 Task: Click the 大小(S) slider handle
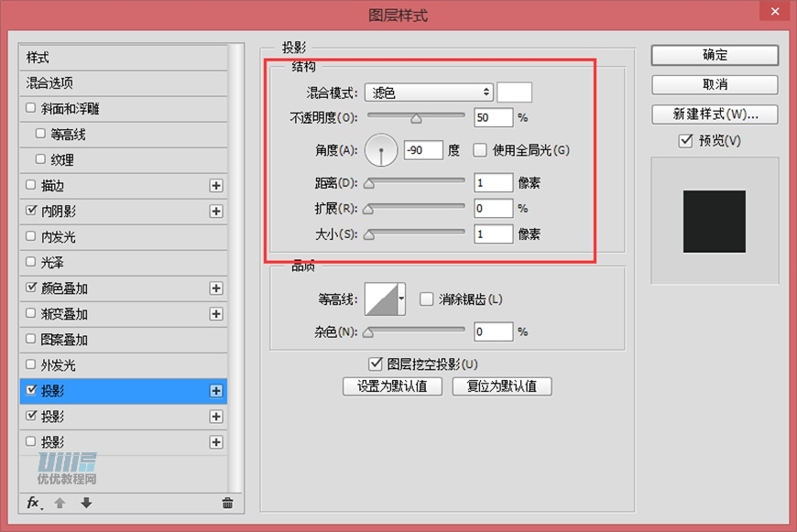[369, 235]
